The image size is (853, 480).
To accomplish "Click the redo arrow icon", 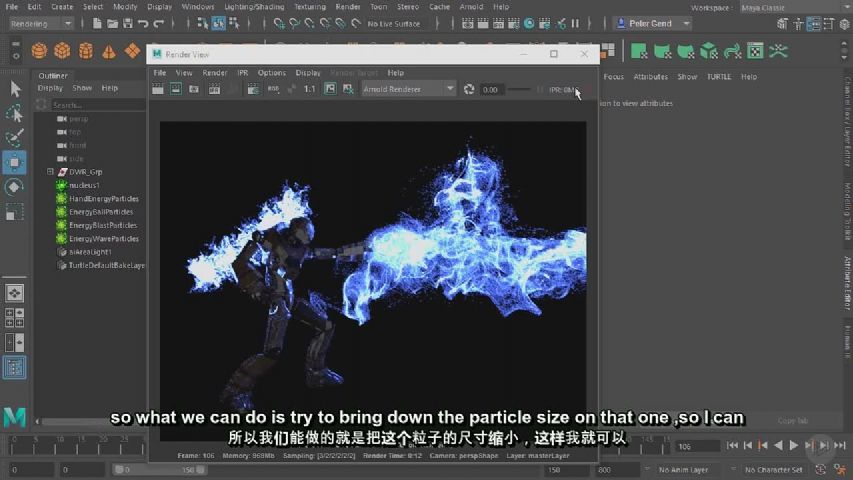I will click(x=158, y=23).
